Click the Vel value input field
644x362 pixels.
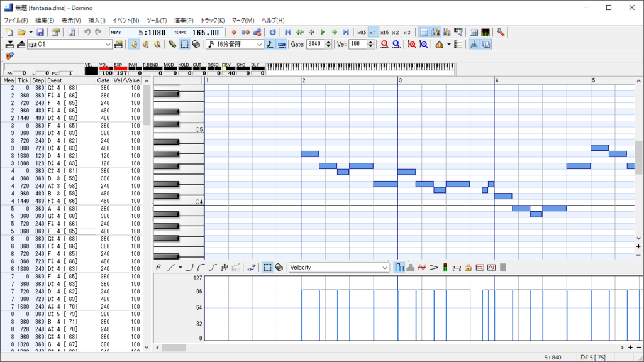(358, 45)
